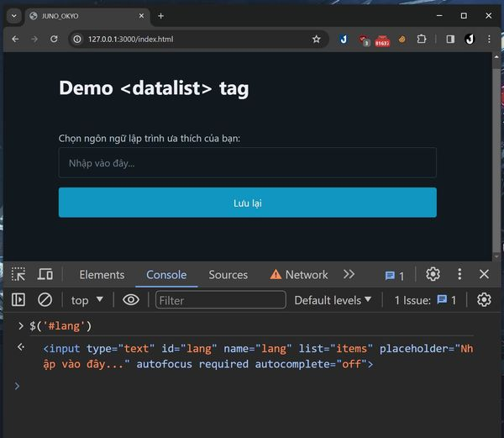This screenshot has height=438, width=504.
Task: Focus the 'Nhập vào đây...' datalist input
Action: coord(248,163)
